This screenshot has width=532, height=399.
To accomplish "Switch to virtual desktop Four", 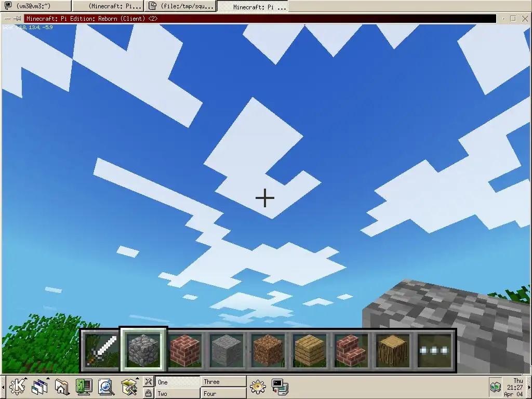I will pyautogui.click(x=223, y=394).
